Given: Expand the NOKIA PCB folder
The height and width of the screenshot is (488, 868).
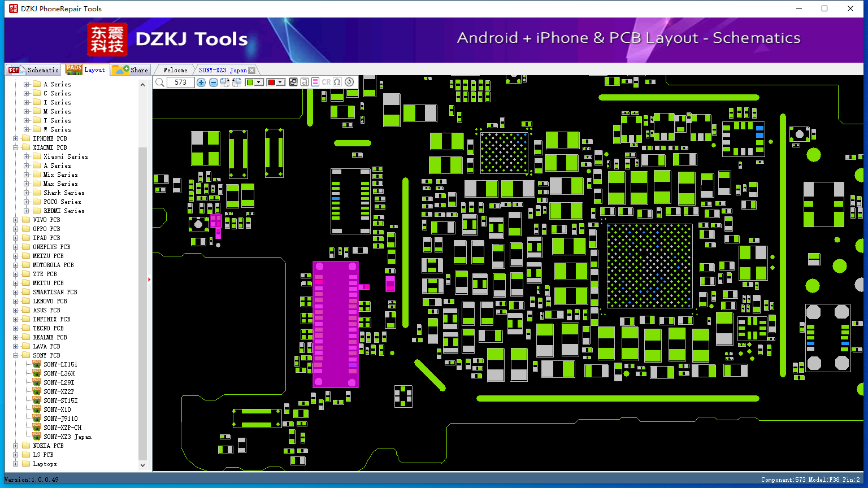Looking at the screenshot, I should pos(16,446).
